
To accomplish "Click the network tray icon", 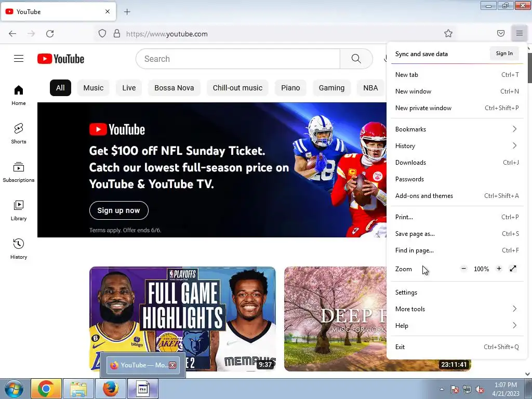I will (467, 390).
